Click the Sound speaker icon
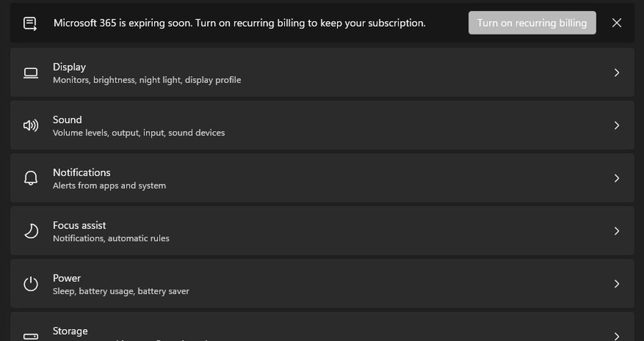 tap(30, 126)
